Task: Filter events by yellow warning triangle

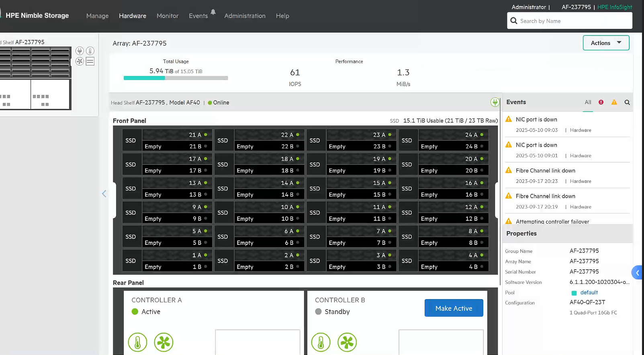Action: point(614,103)
